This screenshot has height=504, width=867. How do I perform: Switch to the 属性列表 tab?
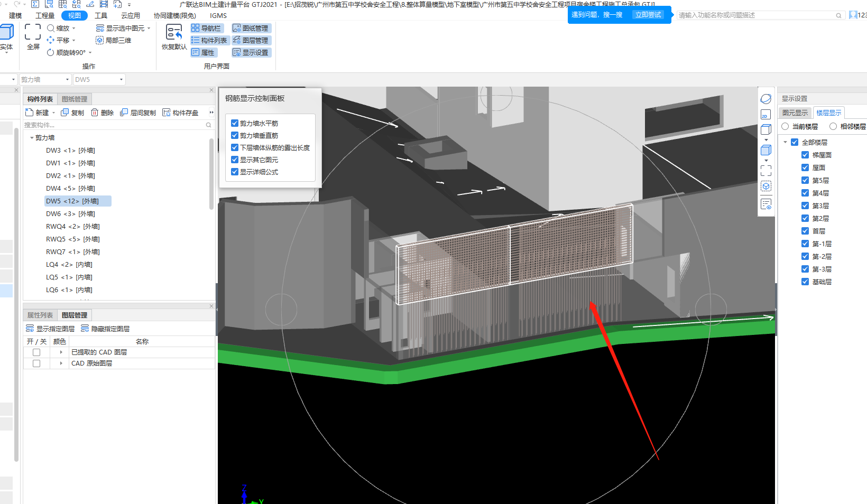coord(40,315)
